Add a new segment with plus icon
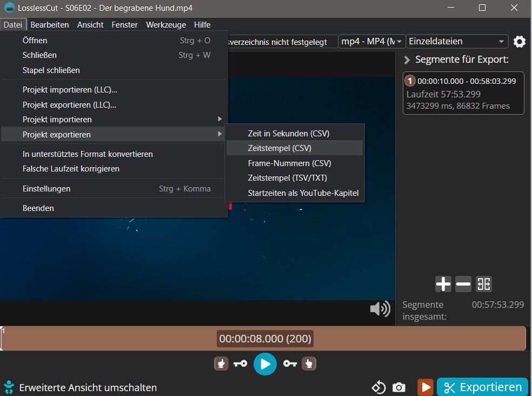Image resolution: width=532 pixels, height=396 pixels. pos(443,284)
